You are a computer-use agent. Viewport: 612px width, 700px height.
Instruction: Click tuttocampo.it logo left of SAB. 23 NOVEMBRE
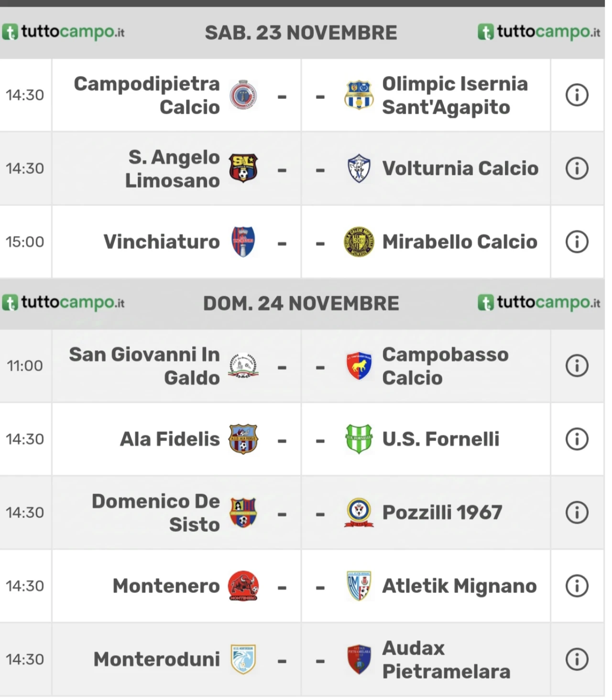pyautogui.click(x=63, y=32)
